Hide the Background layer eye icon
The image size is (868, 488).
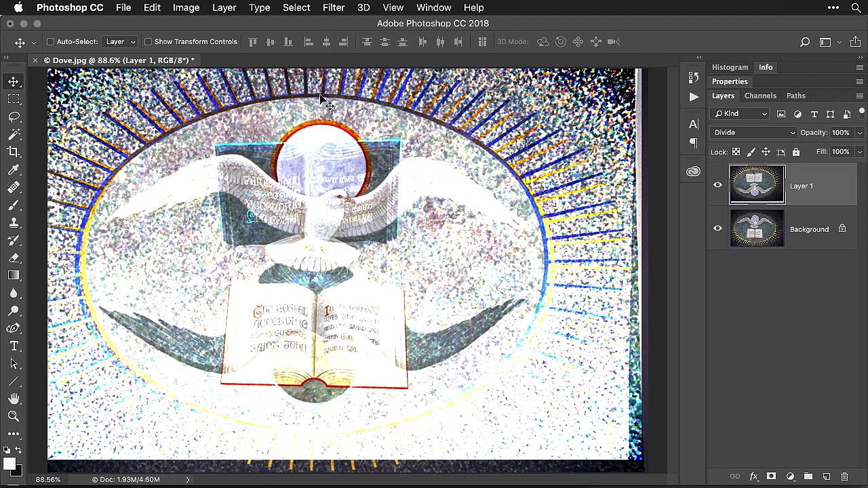pos(717,228)
